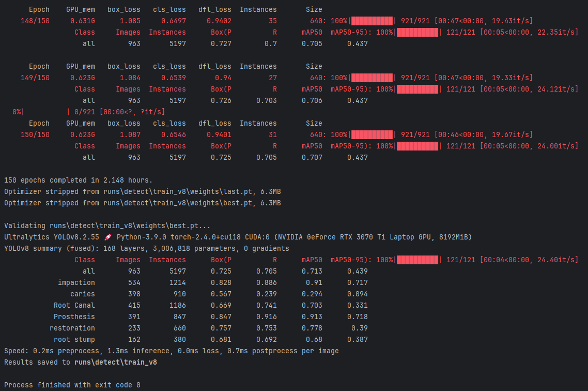Click restoration mAP50 value 0.778
The image size is (588, 391).
[x=312, y=328]
